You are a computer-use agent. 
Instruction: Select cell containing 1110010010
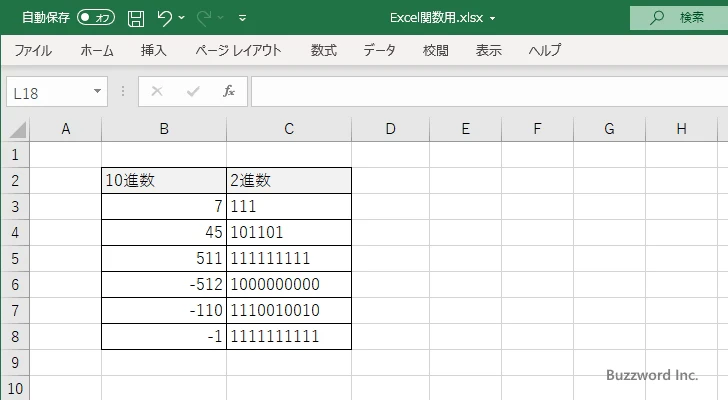point(288,310)
